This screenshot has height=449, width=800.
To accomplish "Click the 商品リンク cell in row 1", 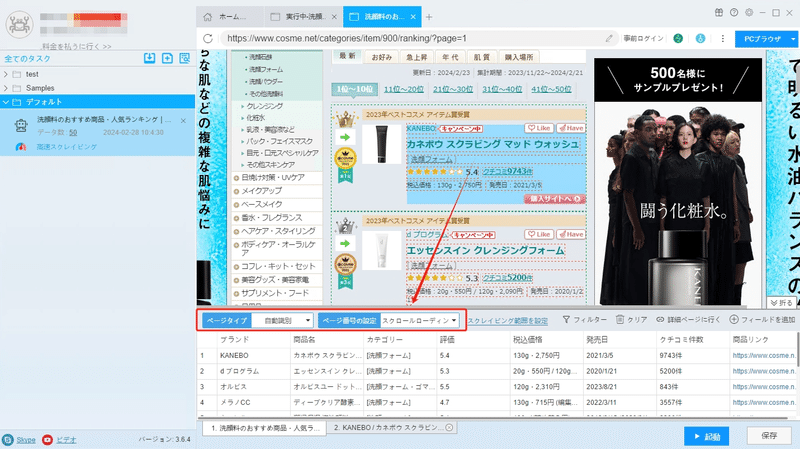I will tap(764, 356).
